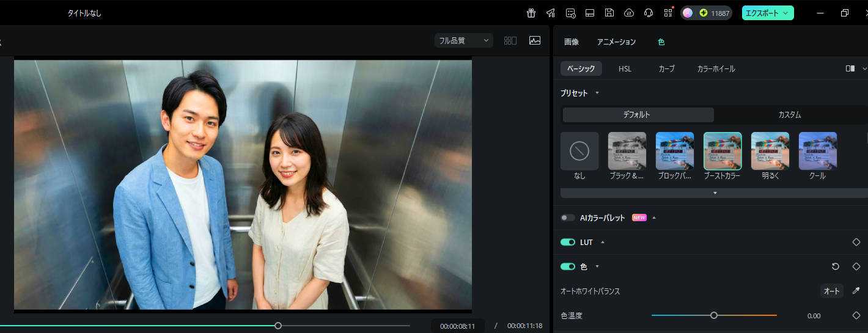Click the side-by-side comparison view icon
Screen dimensions: 868x333
[850, 68]
